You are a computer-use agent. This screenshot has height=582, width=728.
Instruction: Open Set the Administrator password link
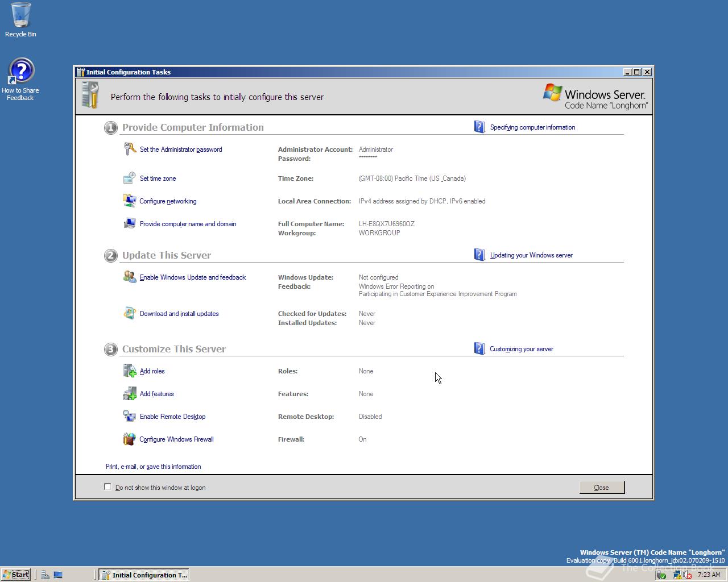coord(181,149)
